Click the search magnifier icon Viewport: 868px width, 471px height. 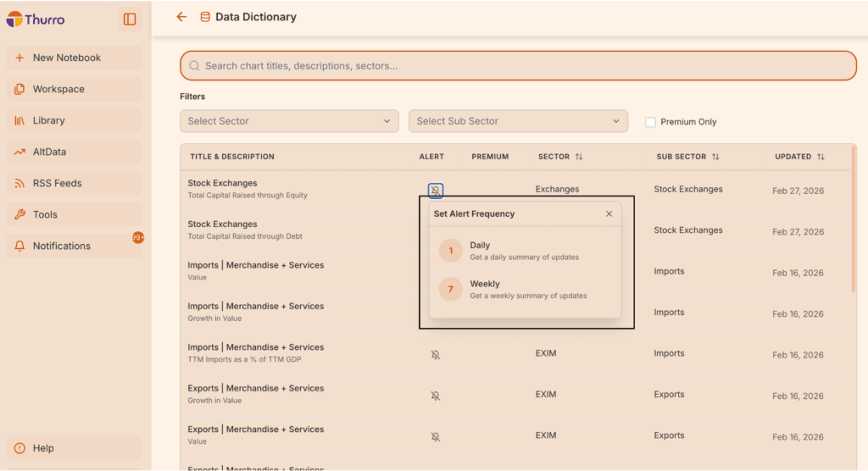194,66
